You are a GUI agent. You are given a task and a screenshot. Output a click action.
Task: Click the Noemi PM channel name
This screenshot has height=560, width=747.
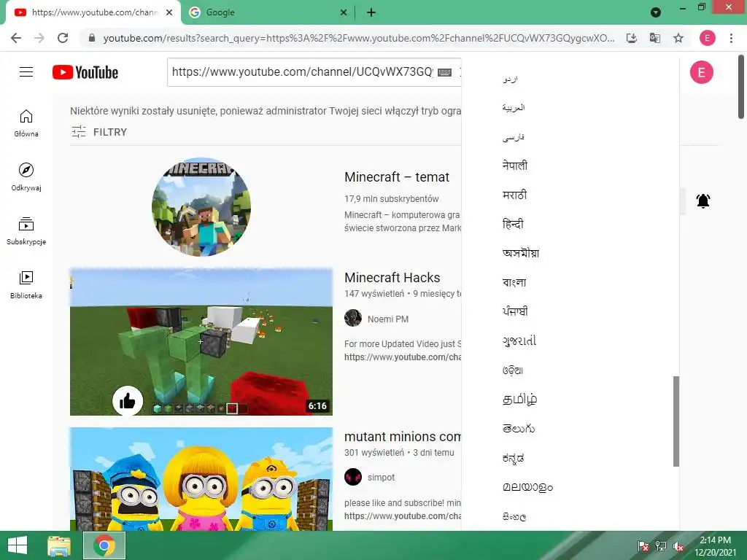tap(388, 319)
